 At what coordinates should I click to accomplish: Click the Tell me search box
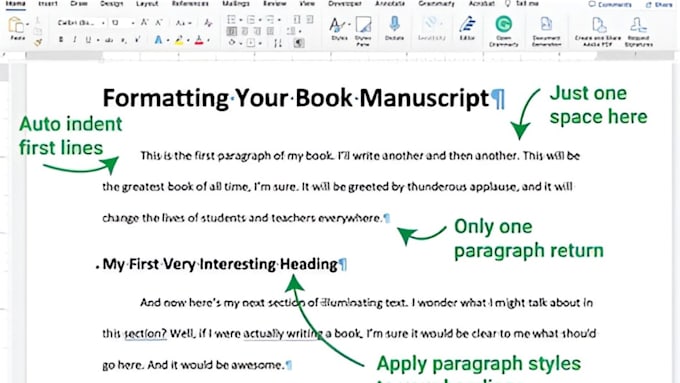pyautogui.click(x=523, y=3)
